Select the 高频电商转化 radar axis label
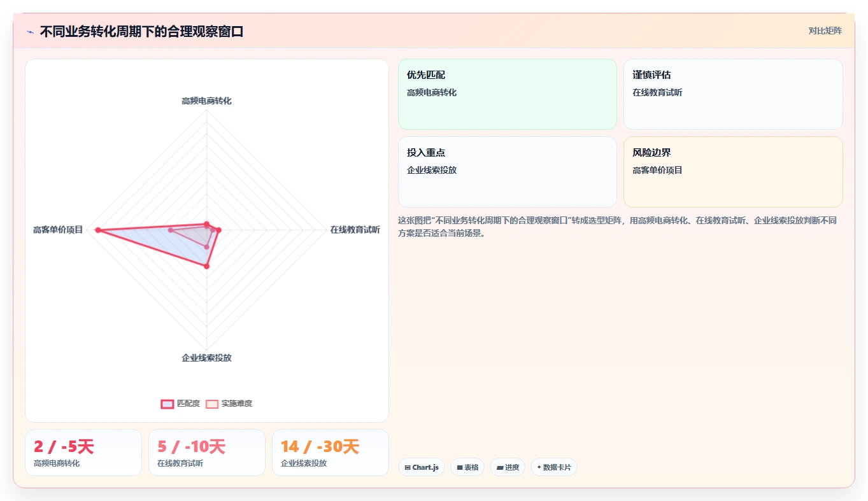Image resolution: width=868 pixels, height=501 pixels. pos(206,101)
